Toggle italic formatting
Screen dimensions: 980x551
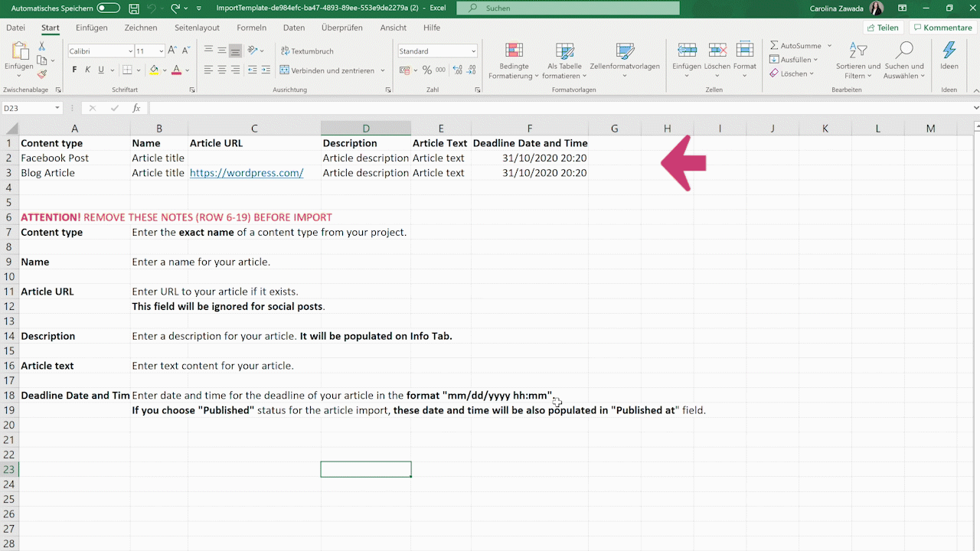pyautogui.click(x=86, y=69)
